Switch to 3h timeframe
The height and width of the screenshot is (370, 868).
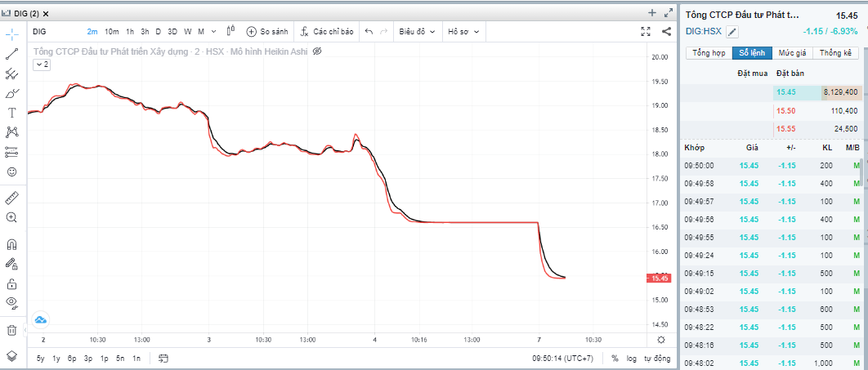pos(145,32)
